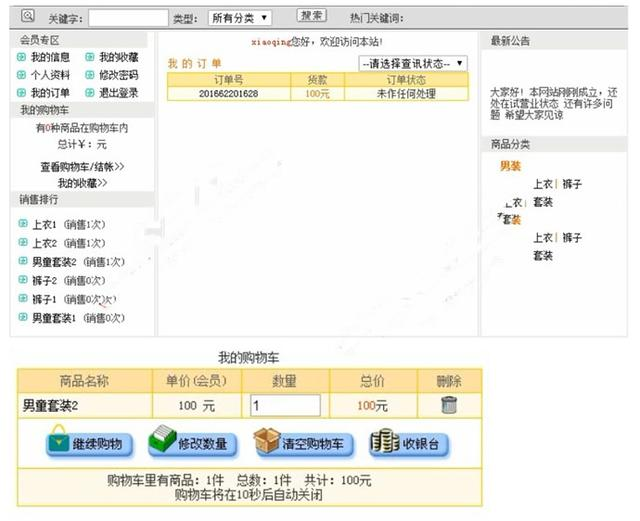The image size is (640, 521).
Task: Click the 搜索 search button
Action: click(x=311, y=16)
